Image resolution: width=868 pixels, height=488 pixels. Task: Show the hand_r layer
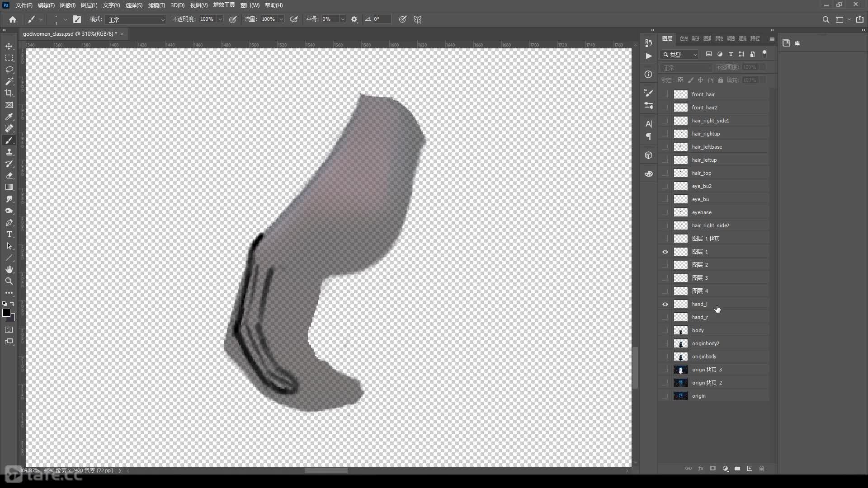[665, 317]
